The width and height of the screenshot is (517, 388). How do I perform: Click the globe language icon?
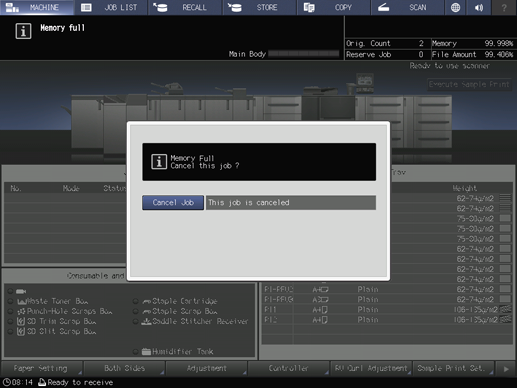pos(455,7)
